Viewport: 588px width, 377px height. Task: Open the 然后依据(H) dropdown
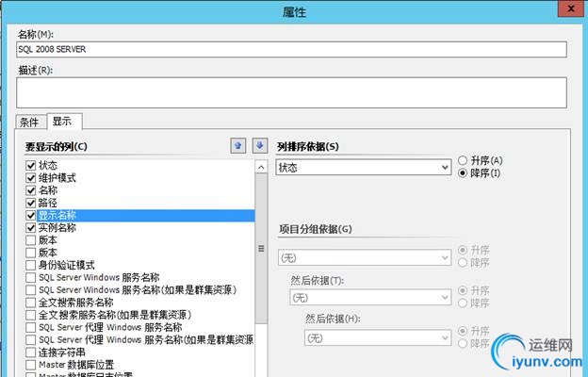(x=378, y=338)
